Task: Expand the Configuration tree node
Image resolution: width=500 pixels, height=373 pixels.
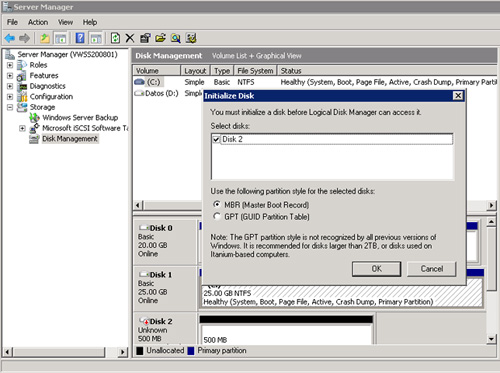Action: (10, 97)
